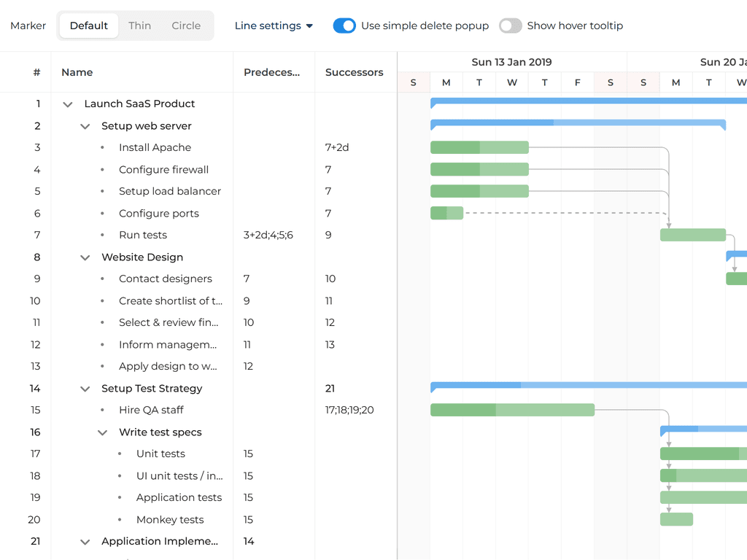Choose the Default marker option
747x560 pixels.
click(x=89, y=26)
